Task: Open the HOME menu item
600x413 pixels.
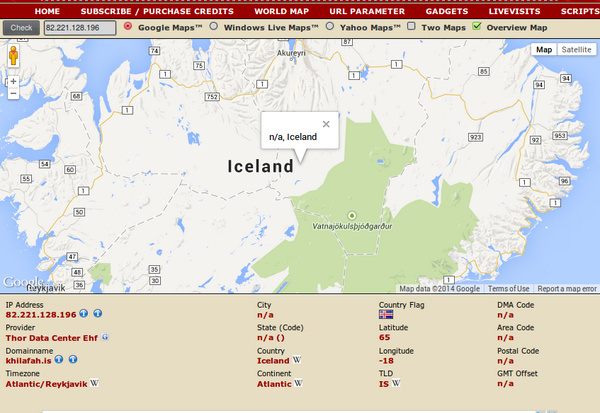Action: point(47,11)
